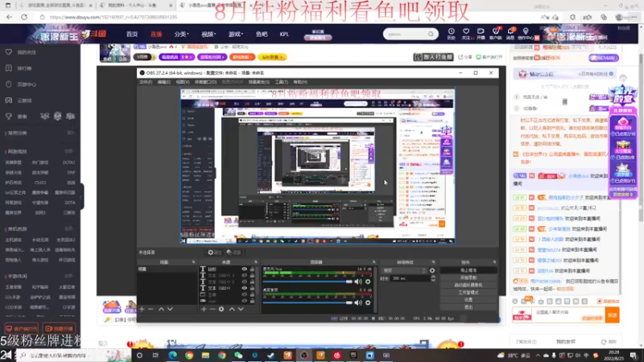Click the Start Recording button in OBS Controls
This screenshot has width=644, height=362.
click(469, 278)
